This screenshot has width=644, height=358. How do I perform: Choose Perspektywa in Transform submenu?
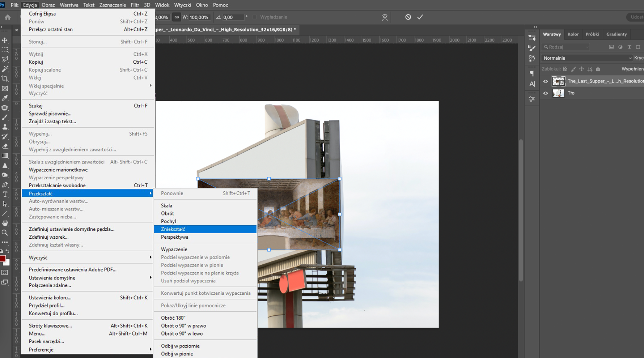click(205, 237)
